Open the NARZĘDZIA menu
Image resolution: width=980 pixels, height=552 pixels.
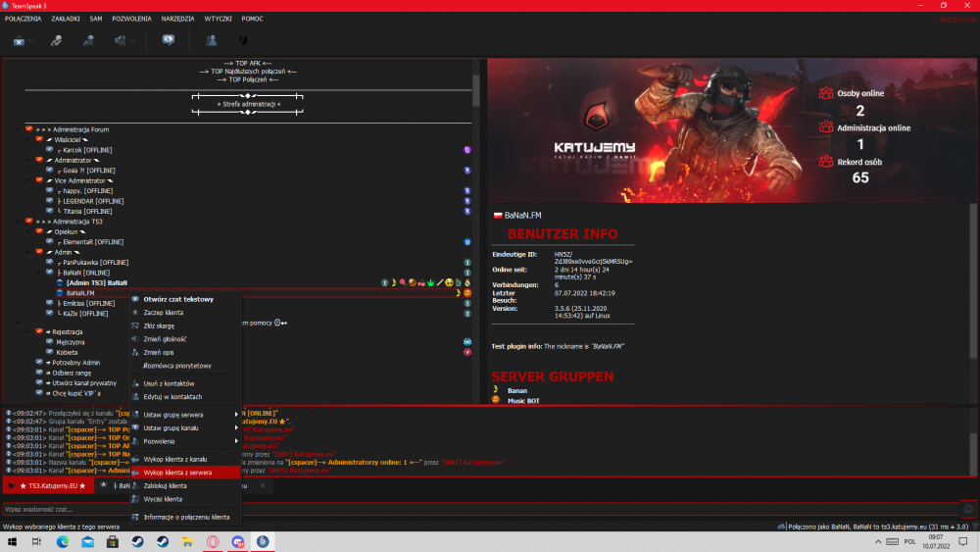[178, 19]
